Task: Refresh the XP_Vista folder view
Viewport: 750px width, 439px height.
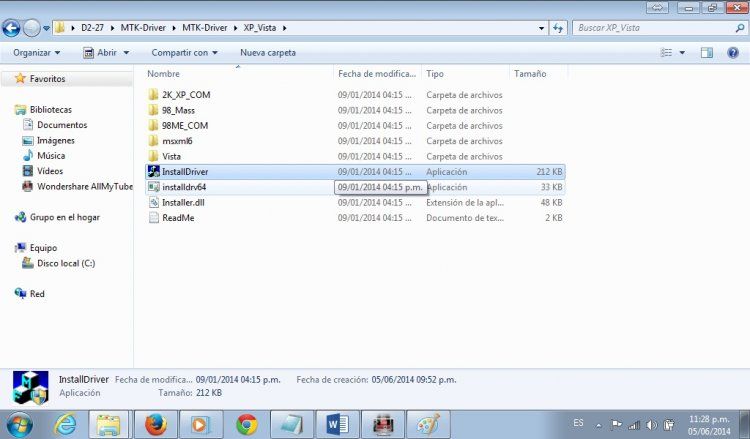Action: [558, 28]
